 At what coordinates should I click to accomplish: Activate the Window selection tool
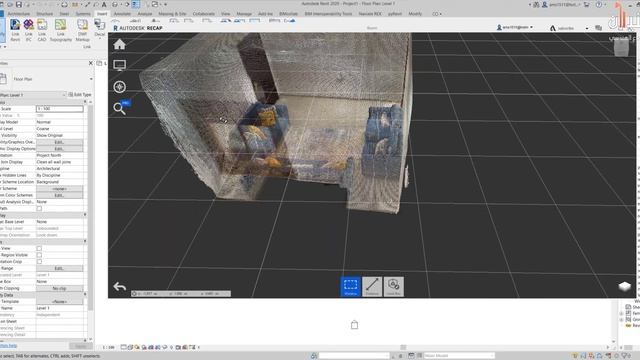click(x=351, y=287)
